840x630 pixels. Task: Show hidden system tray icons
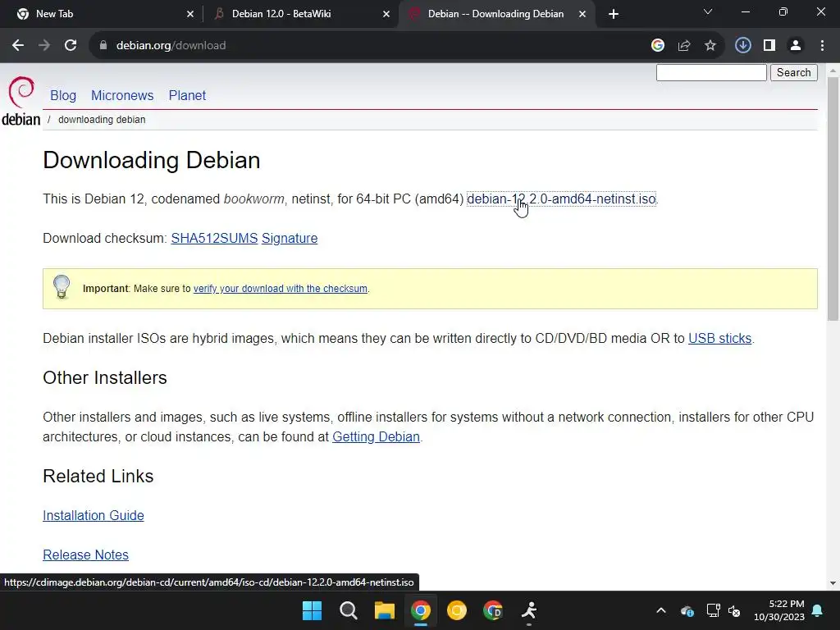[x=661, y=610]
